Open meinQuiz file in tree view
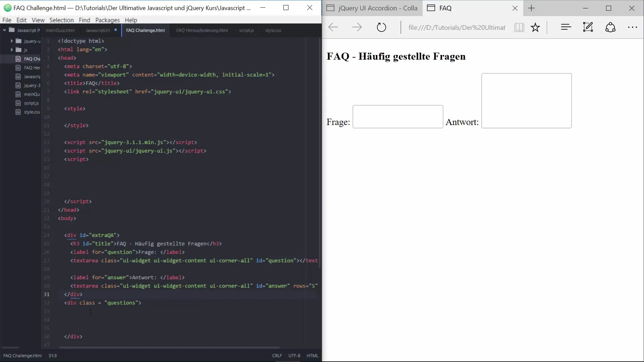The image size is (644, 362). [x=28, y=94]
